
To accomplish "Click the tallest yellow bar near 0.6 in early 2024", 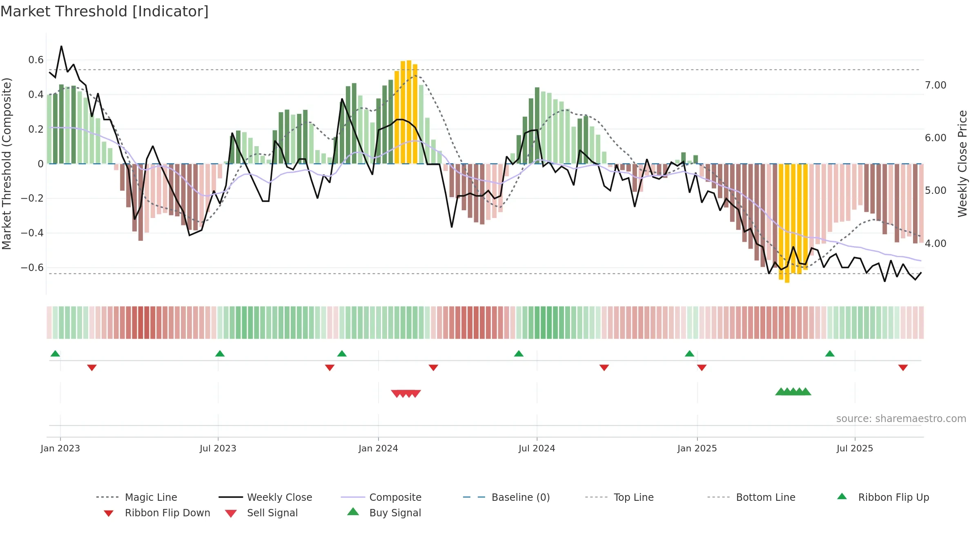I will pyautogui.click(x=409, y=112).
